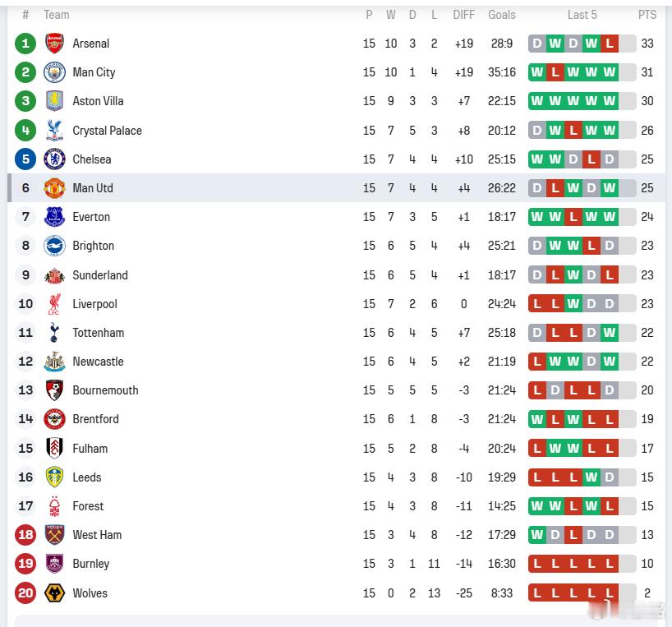Click the Last 5 column header
Viewport: 672px width, 627px height.
(582, 15)
